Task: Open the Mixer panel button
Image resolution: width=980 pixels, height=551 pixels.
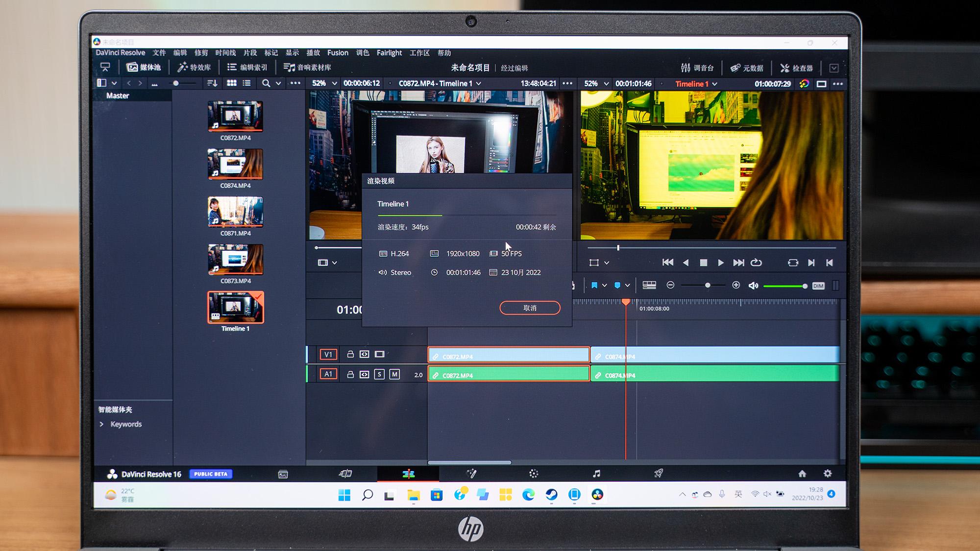Action: click(x=697, y=68)
